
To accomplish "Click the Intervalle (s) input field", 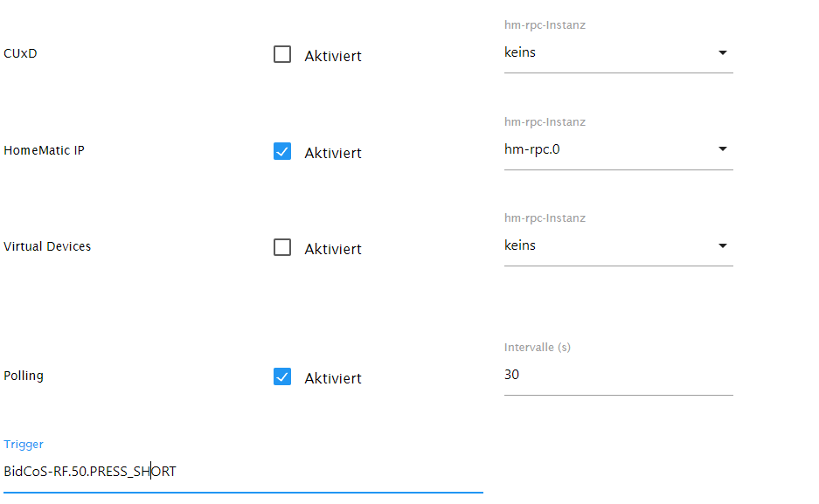I will (617, 375).
